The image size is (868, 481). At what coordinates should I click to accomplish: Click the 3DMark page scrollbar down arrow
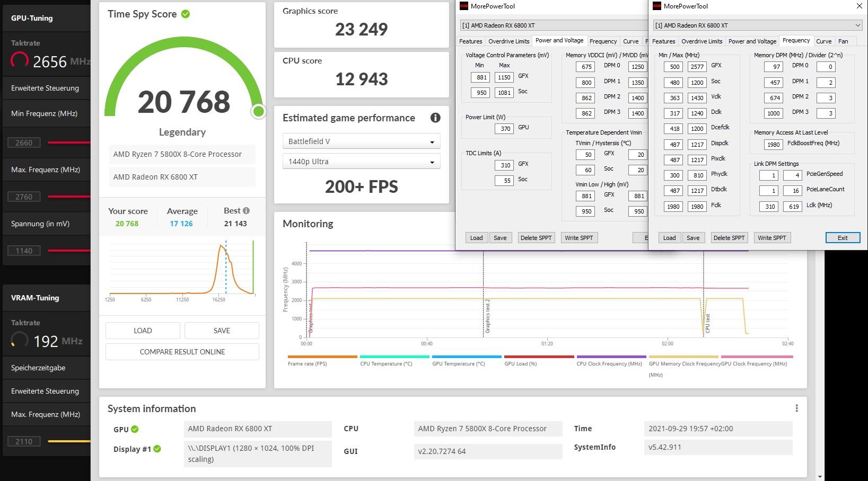[820, 477]
